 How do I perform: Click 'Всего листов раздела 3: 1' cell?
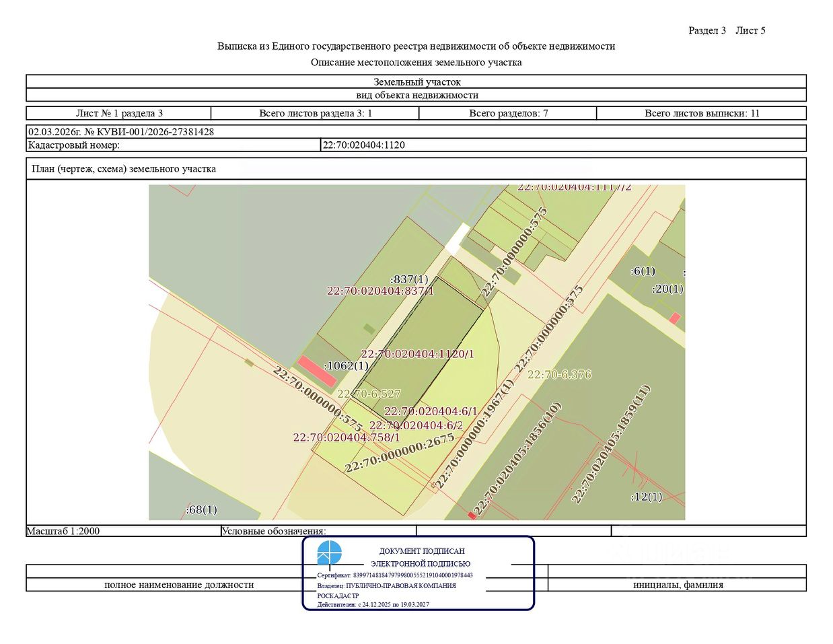(x=316, y=113)
